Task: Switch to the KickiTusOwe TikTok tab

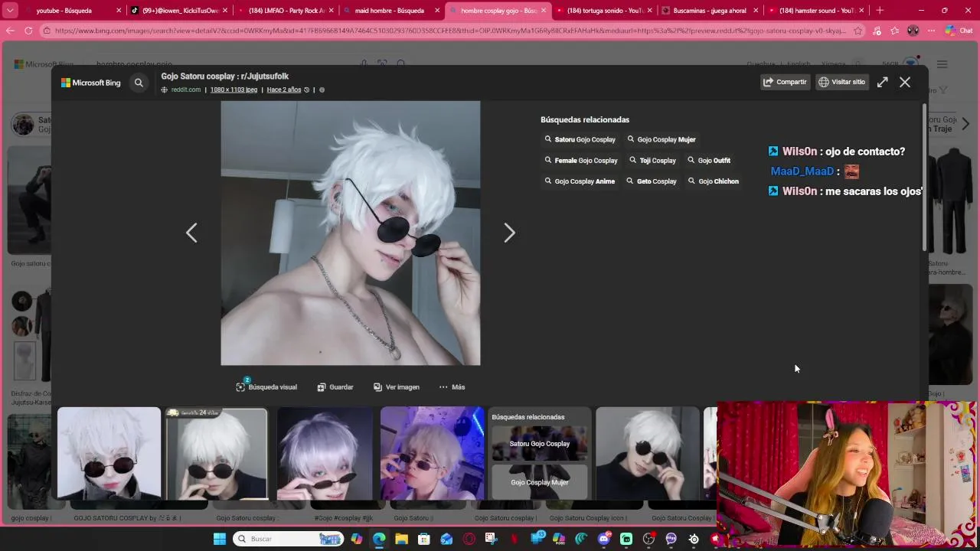Action: point(178,11)
